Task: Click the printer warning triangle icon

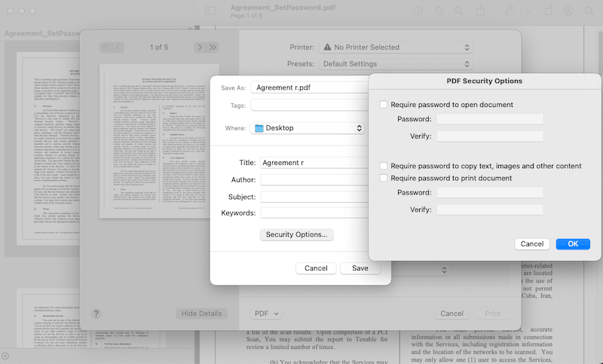Action: (x=327, y=47)
